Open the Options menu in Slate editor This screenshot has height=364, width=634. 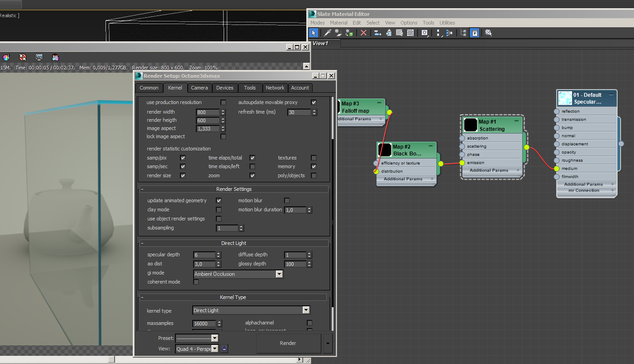[x=409, y=23]
